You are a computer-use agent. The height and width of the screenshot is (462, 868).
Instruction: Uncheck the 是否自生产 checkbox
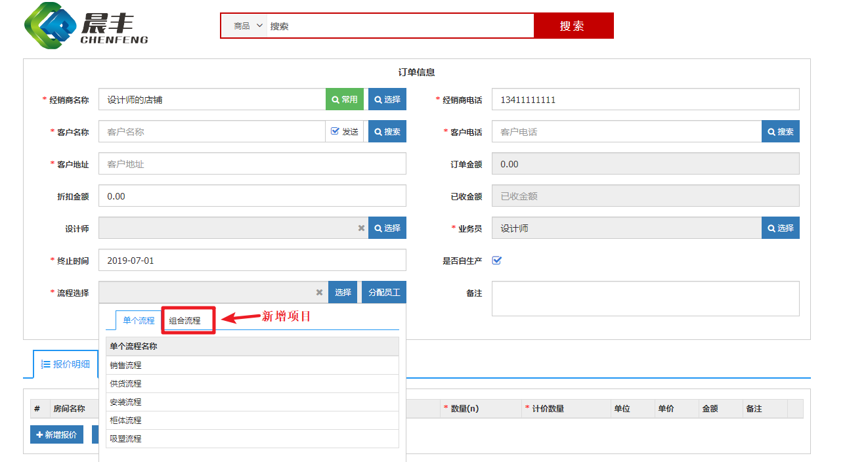coord(497,261)
